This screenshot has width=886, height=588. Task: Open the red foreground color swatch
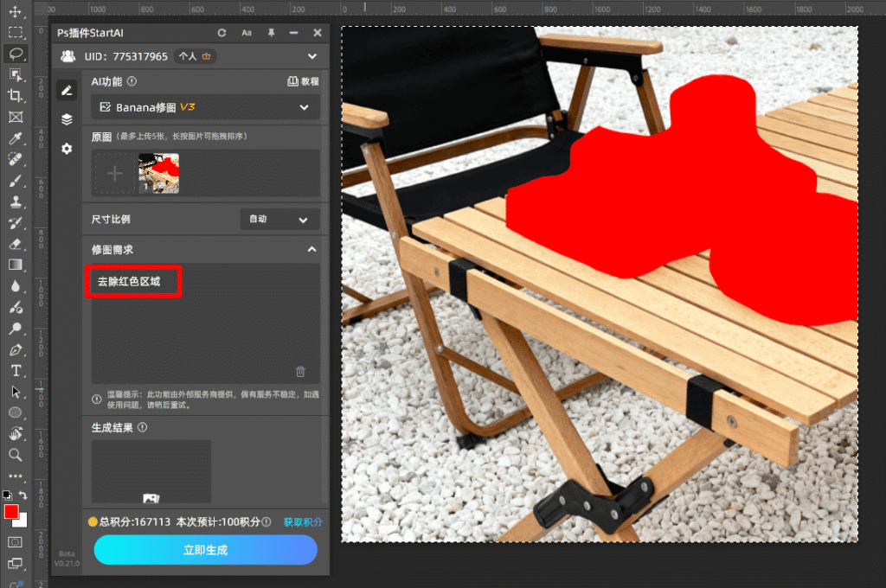(x=11, y=512)
